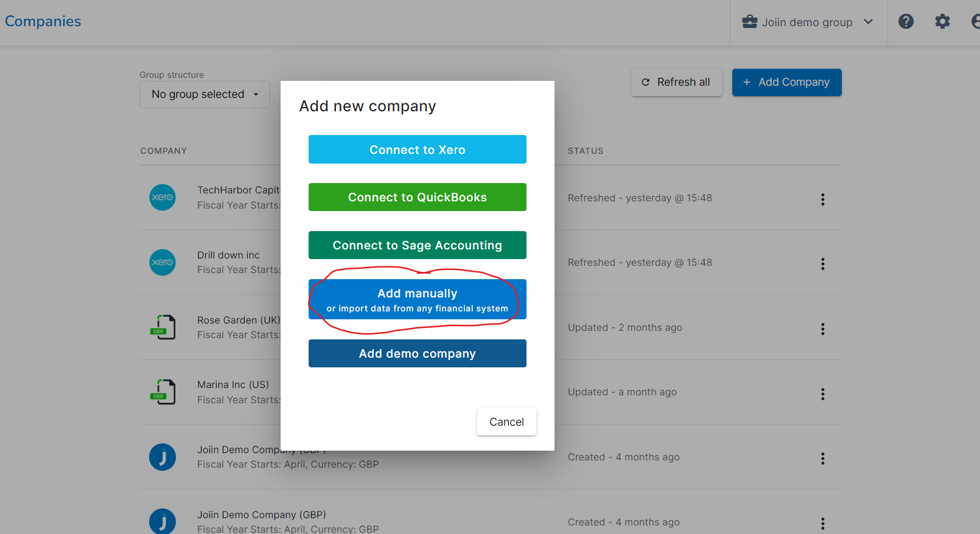Open the No group selected dropdown
This screenshot has width=980, height=534.
point(205,94)
